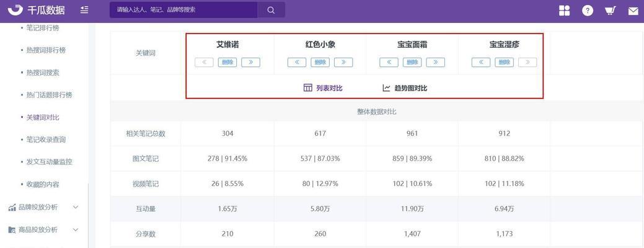
Task: Open the help question mark icon
Action: coord(588,11)
